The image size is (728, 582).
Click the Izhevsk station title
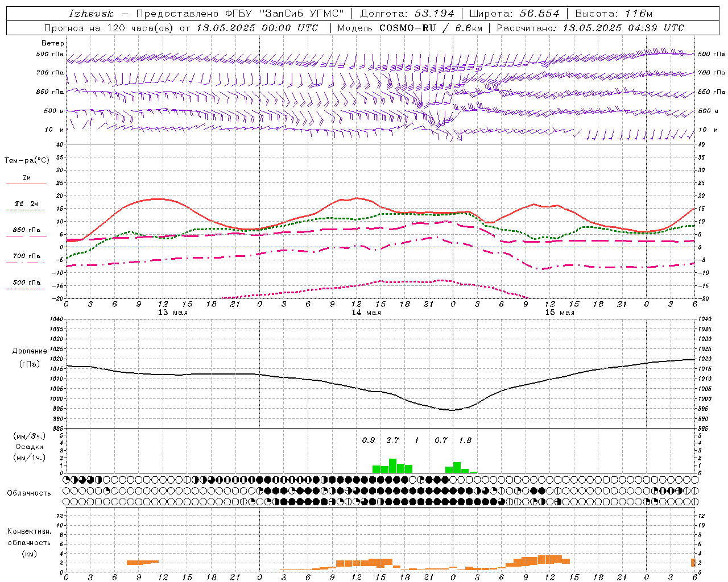click(x=92, y=14)
